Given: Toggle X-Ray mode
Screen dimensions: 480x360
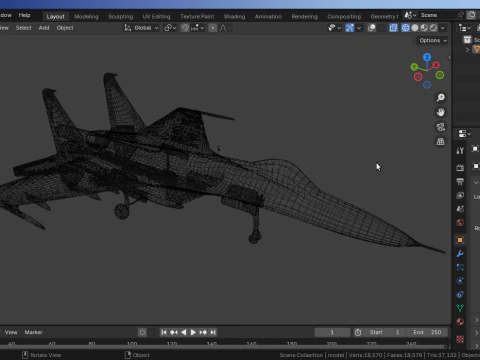Looking at the screenshot, I should point(393,28).
